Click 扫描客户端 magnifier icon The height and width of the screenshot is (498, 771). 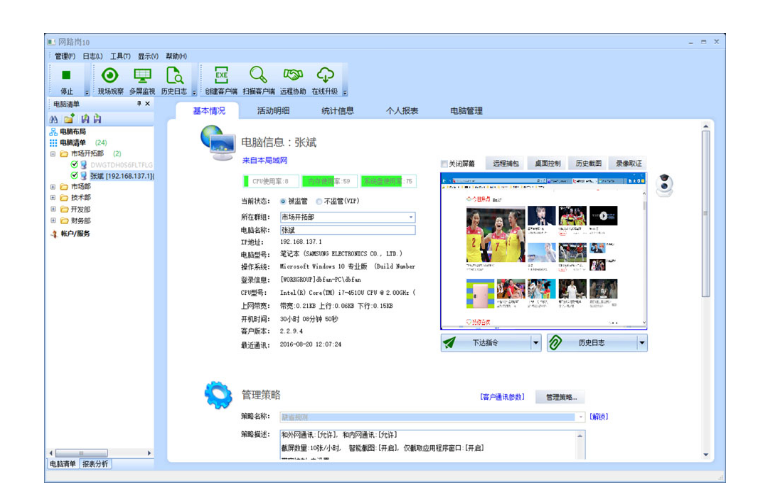(258, 76)
